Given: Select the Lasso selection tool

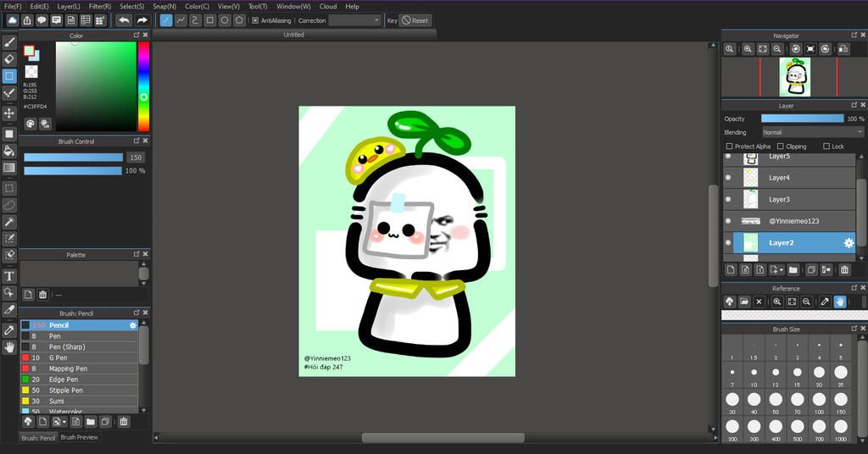Looking at the screenshot, I should tap(9, 205).
